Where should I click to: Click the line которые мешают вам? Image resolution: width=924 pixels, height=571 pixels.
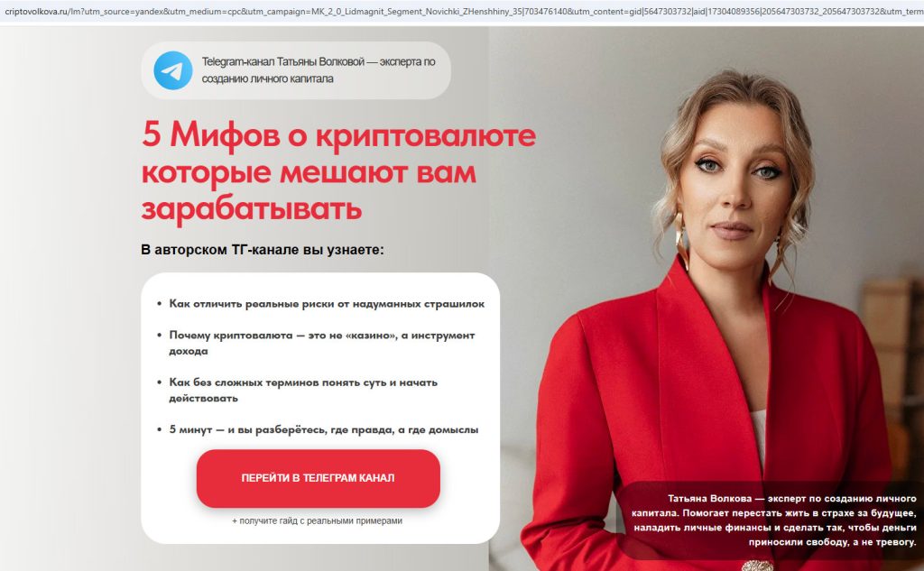tap(309, 172)
